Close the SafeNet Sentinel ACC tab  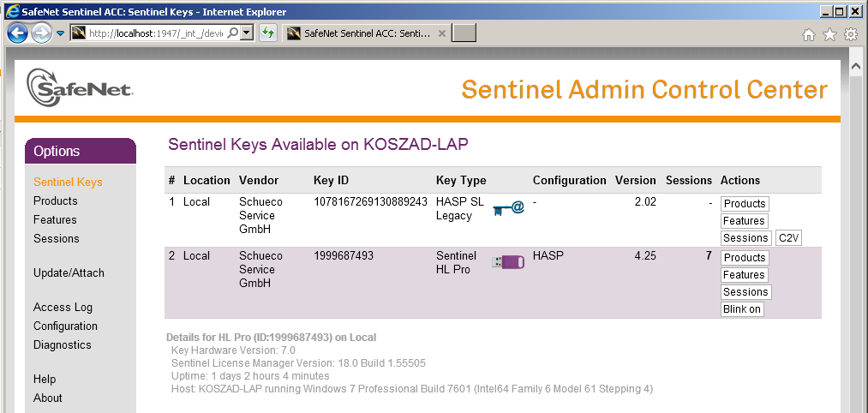[x=442, y=33]
